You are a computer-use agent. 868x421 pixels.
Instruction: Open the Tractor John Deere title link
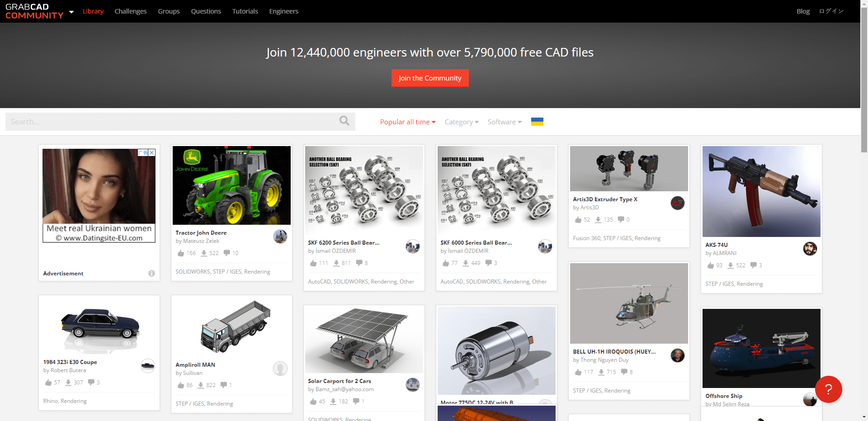(x=201, y=233)
